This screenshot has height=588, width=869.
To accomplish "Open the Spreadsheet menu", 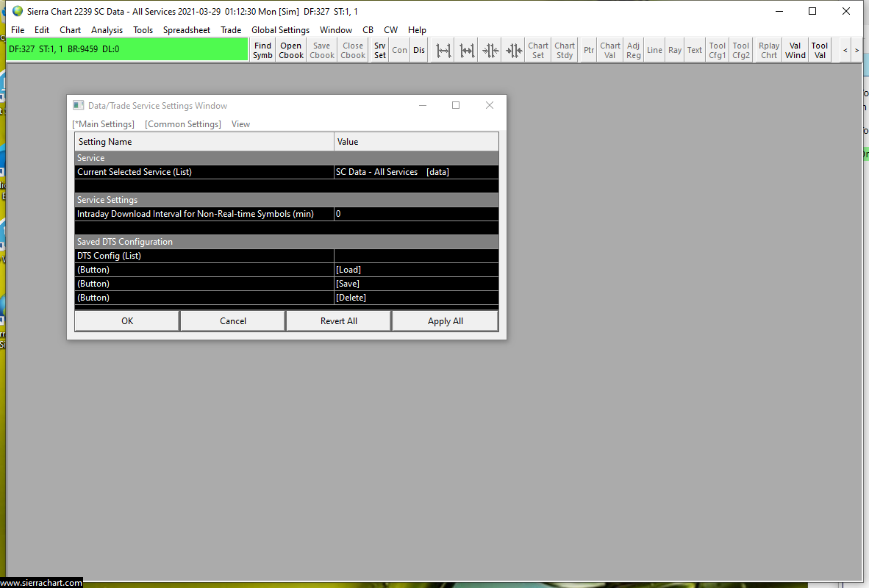I will [187, 30].
